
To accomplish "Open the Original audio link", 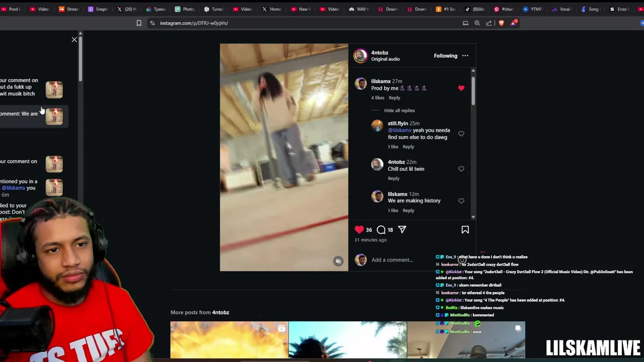I will 385,59.
